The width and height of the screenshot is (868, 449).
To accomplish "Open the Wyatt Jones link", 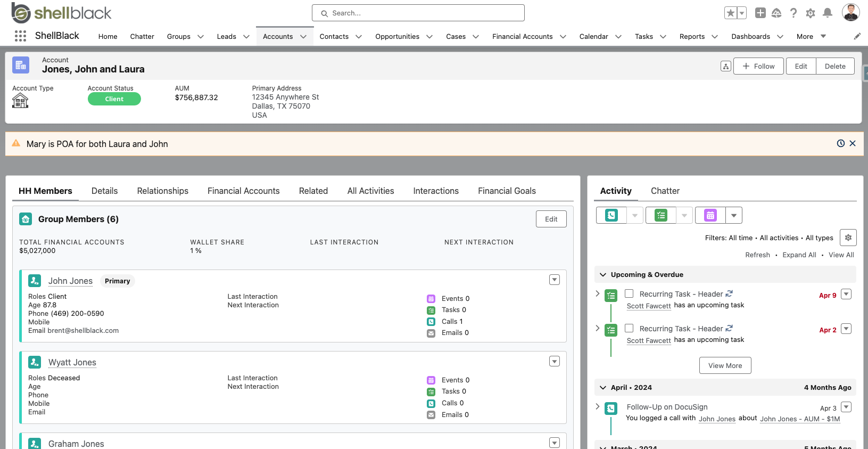I will click(72, 362).
